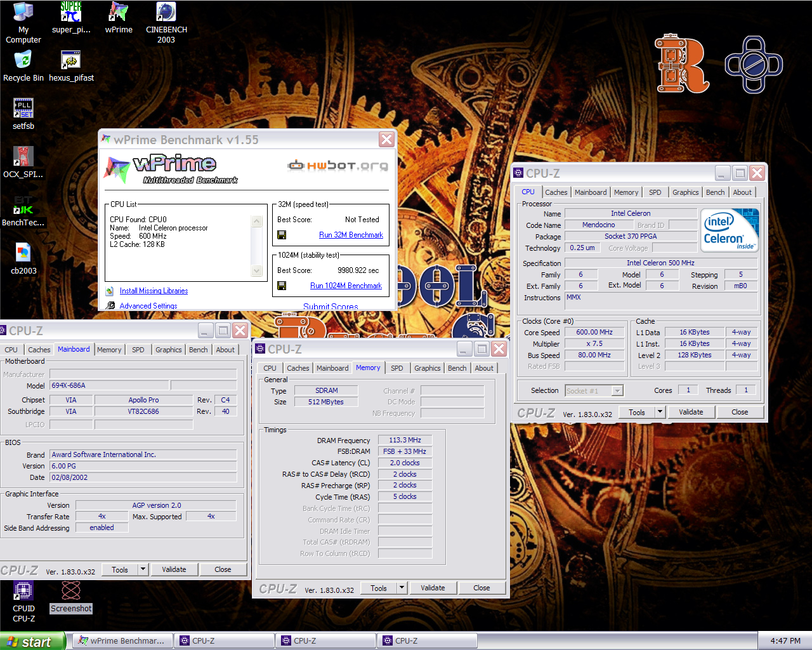Click Tools button in right CPU-Z window
Screen dimensions: 812x650
tap(637, 412)
